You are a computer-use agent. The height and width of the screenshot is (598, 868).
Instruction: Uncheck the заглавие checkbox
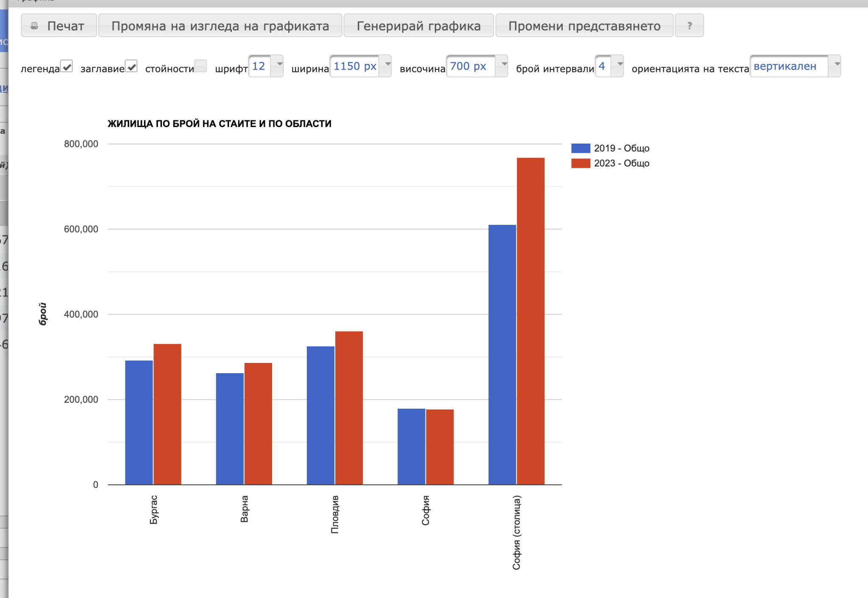pyautogui.click(x=131, y=66)
